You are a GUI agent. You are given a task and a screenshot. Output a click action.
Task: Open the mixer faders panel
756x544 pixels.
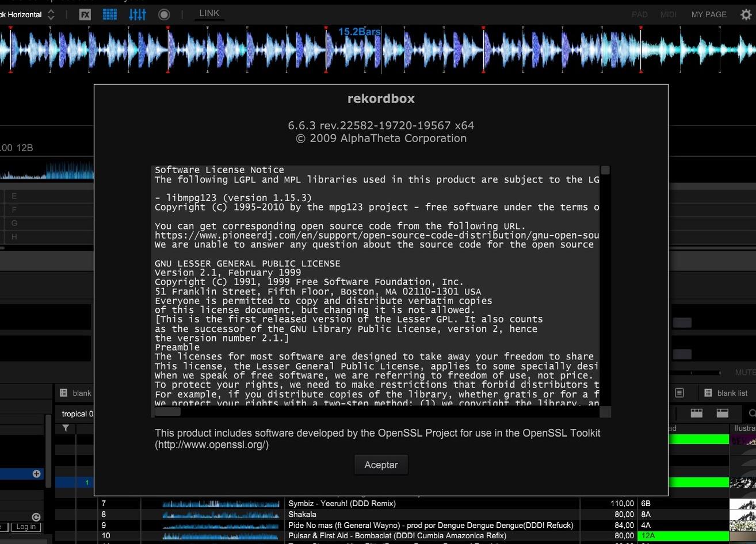(138, 14)
